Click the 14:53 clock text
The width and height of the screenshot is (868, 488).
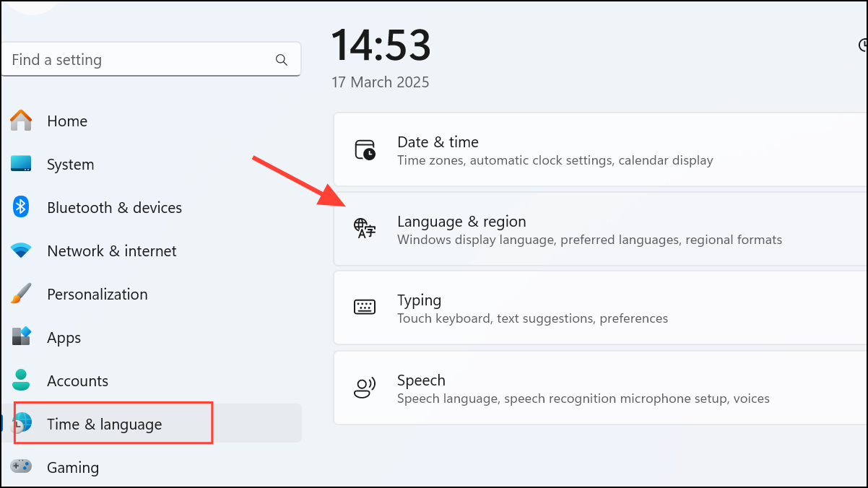(x=381, y=45)
